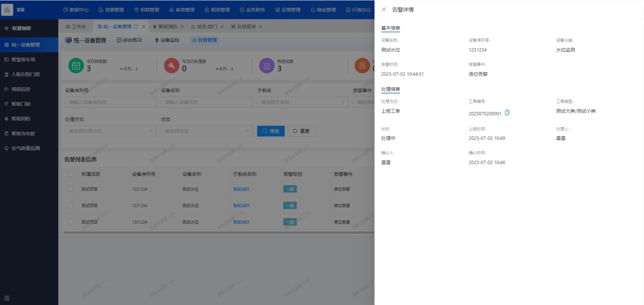This screenshot has width=644, height=305.
Task: Go to 招商管理 in the top bar
Action: pyautogui.click(x=146, y=10)
